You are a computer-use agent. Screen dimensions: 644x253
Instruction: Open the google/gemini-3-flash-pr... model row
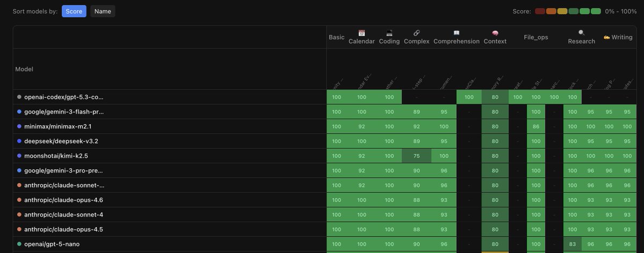[170, 112]
